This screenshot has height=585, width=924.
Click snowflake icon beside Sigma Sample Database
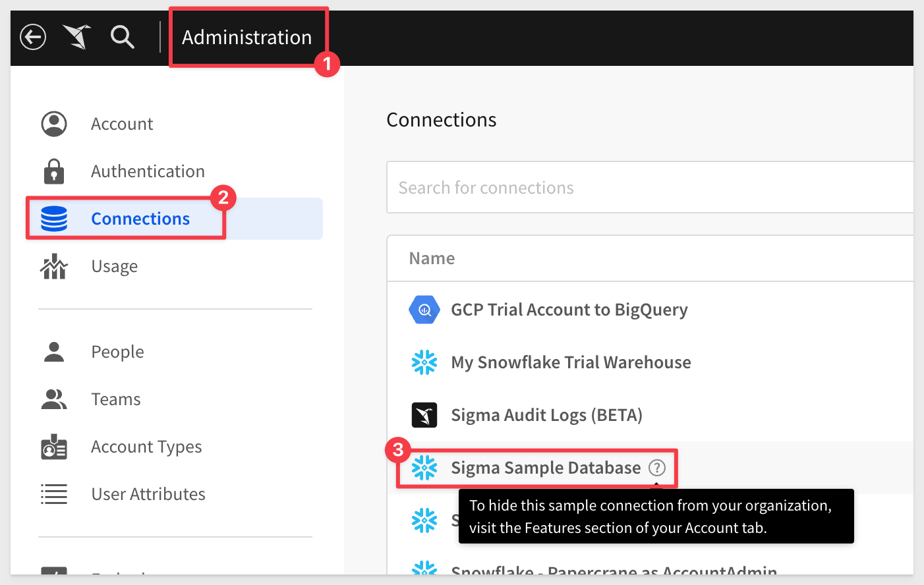coord(424,468)
